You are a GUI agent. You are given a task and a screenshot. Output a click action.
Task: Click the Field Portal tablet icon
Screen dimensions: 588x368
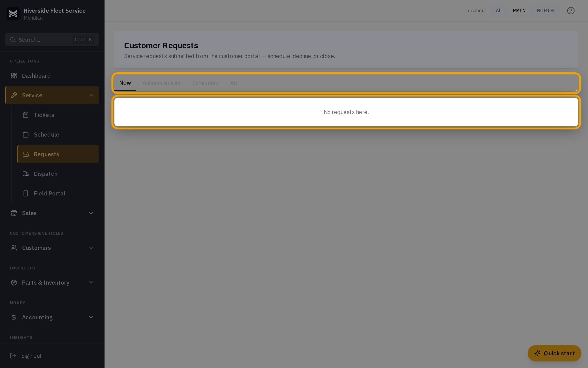click(x=26, y=193)
